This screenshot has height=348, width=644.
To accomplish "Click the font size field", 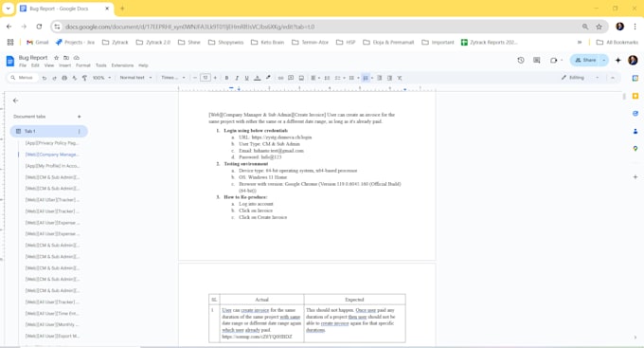I will 206,78.
